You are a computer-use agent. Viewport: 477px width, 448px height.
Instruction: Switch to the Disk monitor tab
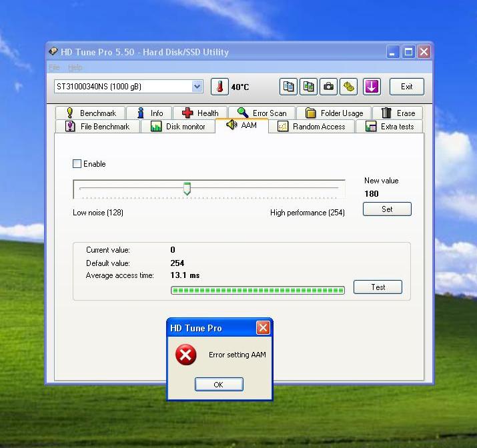(x=177, y=127)
